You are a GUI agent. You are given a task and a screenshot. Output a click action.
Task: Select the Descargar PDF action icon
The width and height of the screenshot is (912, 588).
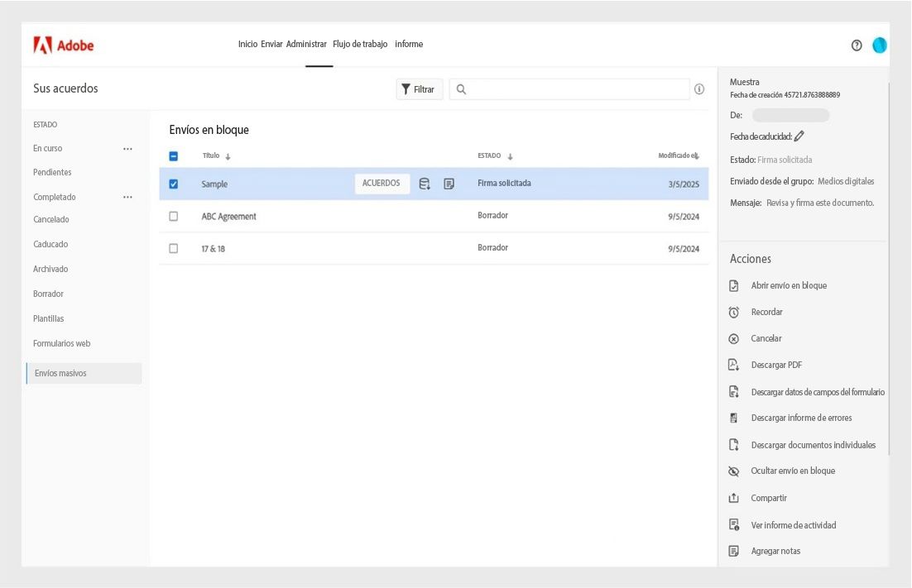pyautogui.click(x=734, y=364)
